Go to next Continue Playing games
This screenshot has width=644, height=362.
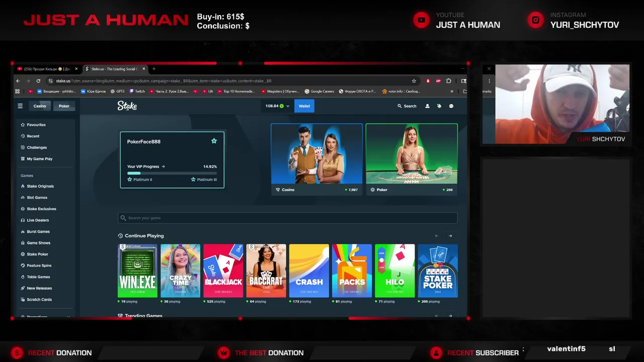tap(450, 236)
